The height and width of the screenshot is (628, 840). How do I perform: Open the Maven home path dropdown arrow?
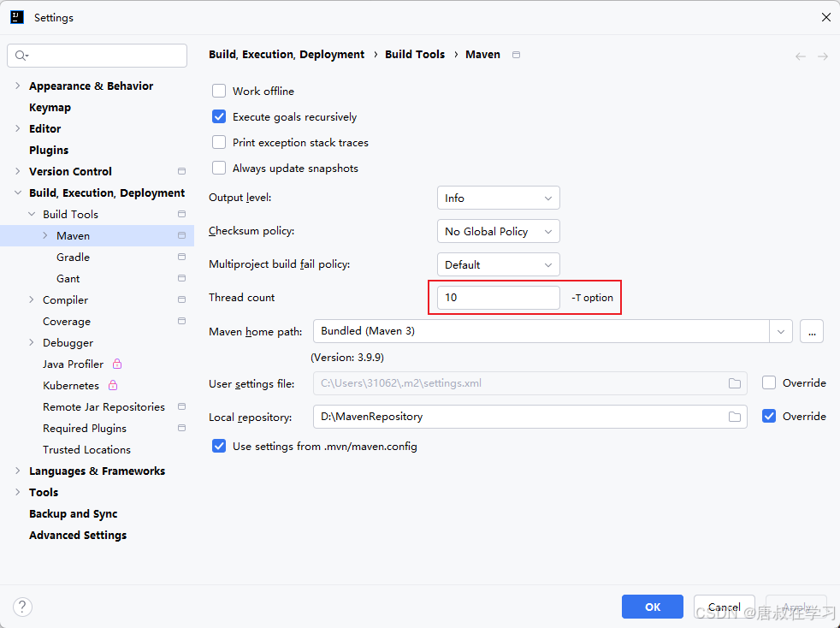(780, 332)
